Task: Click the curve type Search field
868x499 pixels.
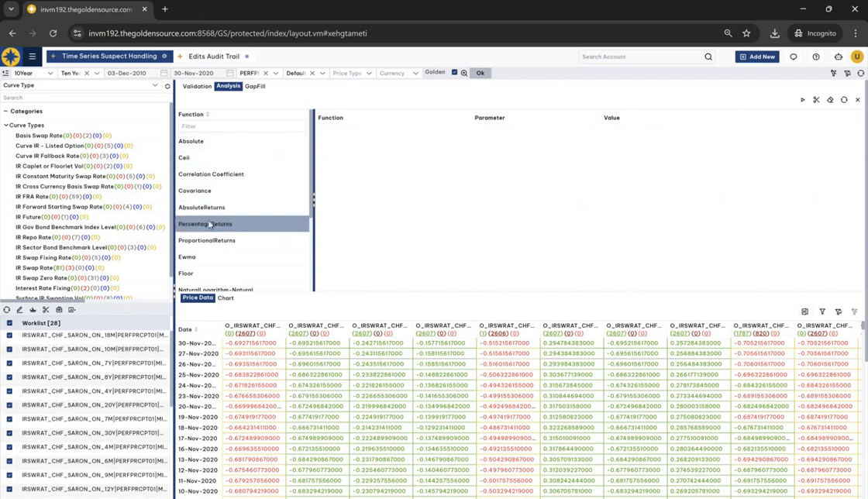Action: click(x=83, y=98)
